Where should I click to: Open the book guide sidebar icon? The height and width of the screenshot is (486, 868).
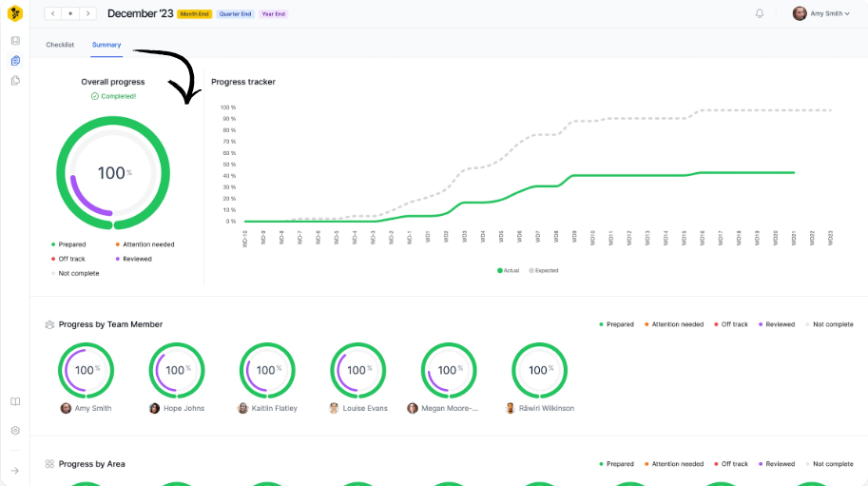pos(15,402)
